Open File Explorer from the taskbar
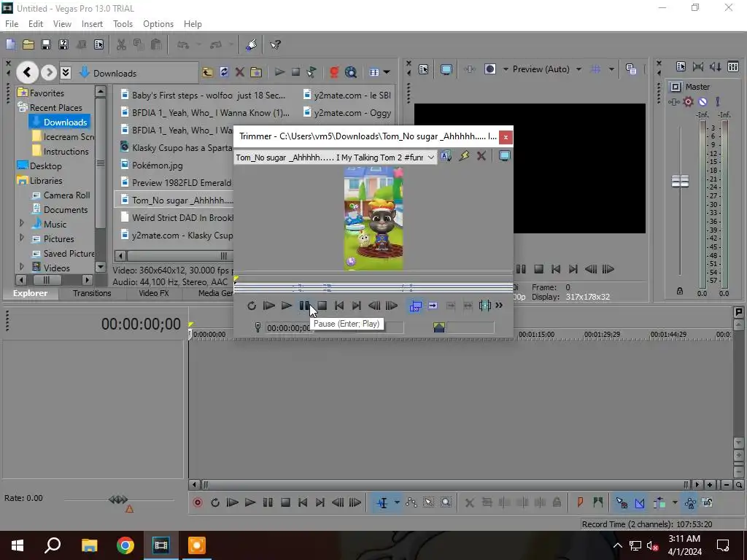Image resolution: width=747 pixels, height=560 pixels. coord(89,545)
